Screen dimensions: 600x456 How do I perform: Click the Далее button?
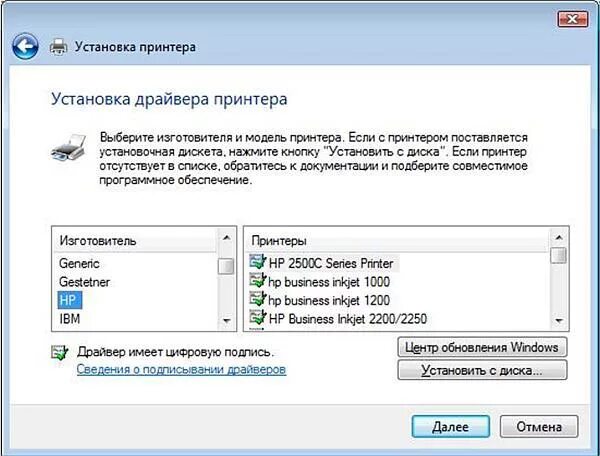[x=451, y=427]
